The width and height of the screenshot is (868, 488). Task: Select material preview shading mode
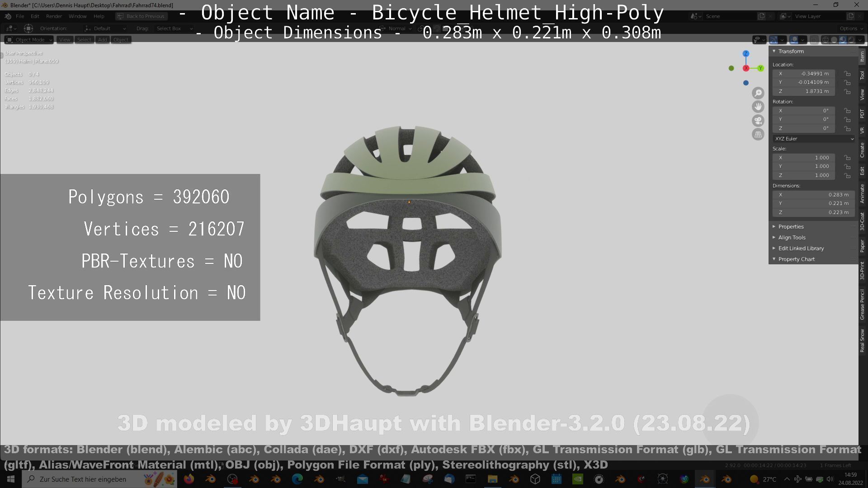pos(843,40)
